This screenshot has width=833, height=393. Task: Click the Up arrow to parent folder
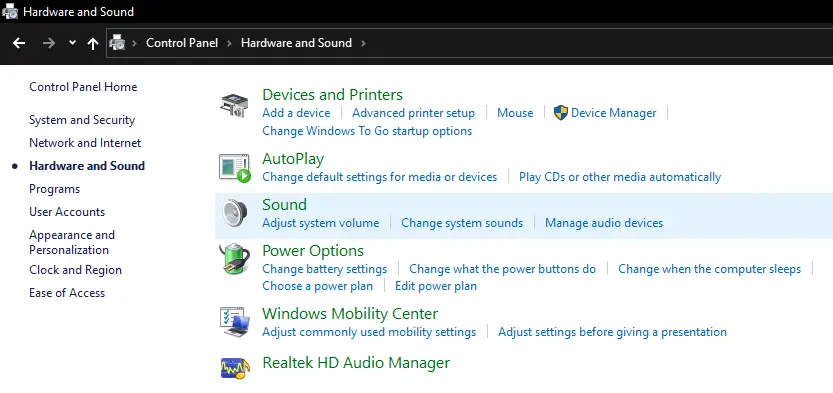pos(93,44)
